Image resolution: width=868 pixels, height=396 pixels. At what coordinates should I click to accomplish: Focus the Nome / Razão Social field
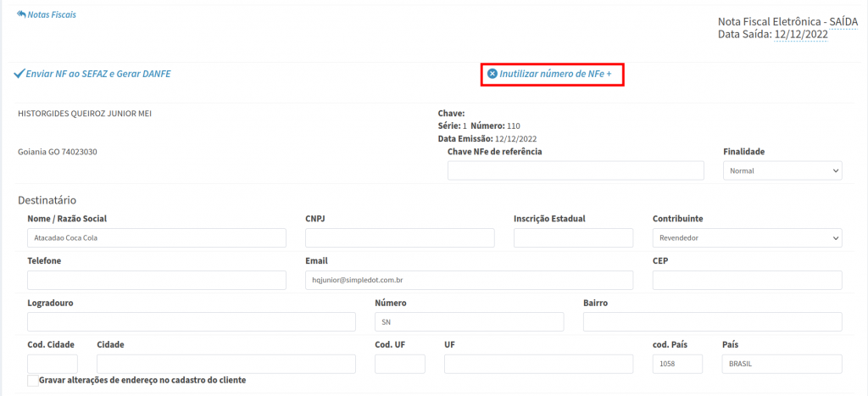pos(157,237)
